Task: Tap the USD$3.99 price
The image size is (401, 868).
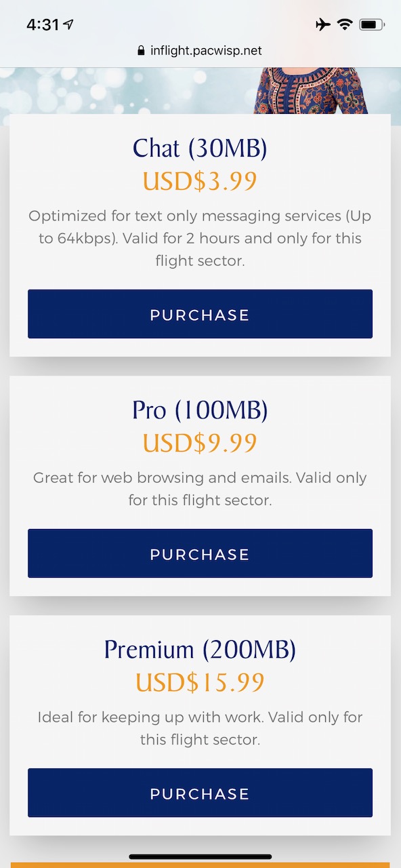Action: (x=200, y=181)
